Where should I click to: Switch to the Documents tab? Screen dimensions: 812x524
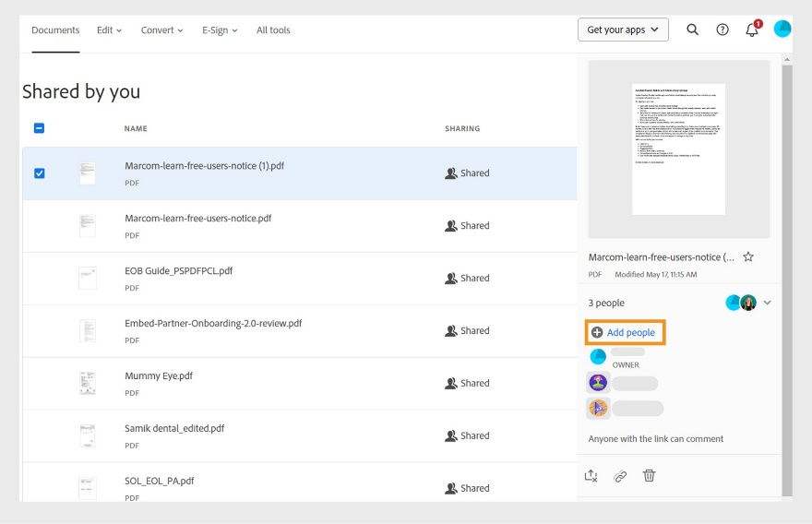55,30
